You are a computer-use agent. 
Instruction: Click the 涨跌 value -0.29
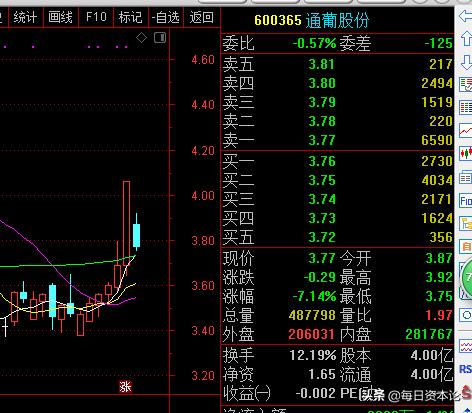coord(319,277)
